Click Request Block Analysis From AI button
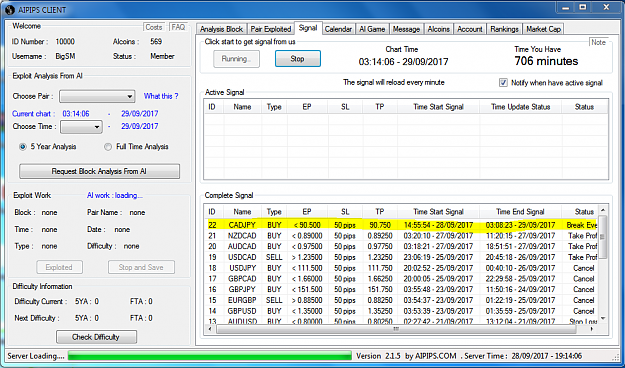Image resolution: width=625 pixels, height=368 pixels. coord(99,171)
